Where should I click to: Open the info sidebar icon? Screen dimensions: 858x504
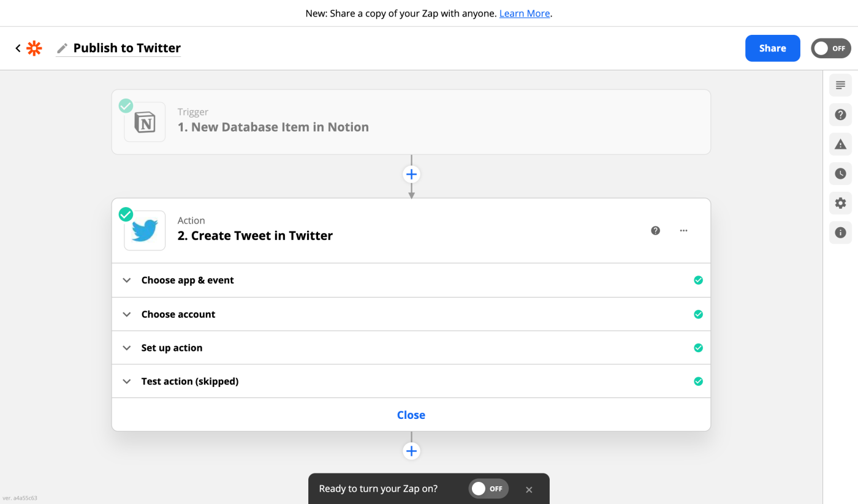[x=840, y=233]
